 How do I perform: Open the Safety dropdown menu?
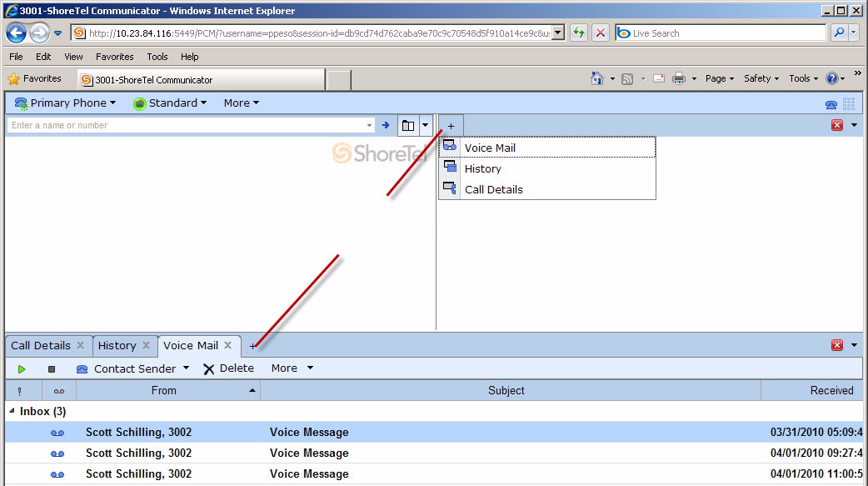tap(761, 78)
